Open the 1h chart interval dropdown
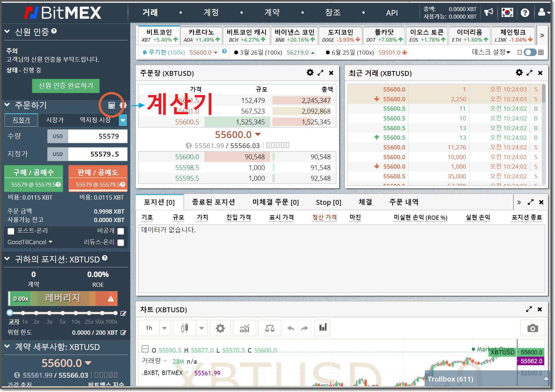The width and height of the screenshot is (555, 392). point(164,328)
